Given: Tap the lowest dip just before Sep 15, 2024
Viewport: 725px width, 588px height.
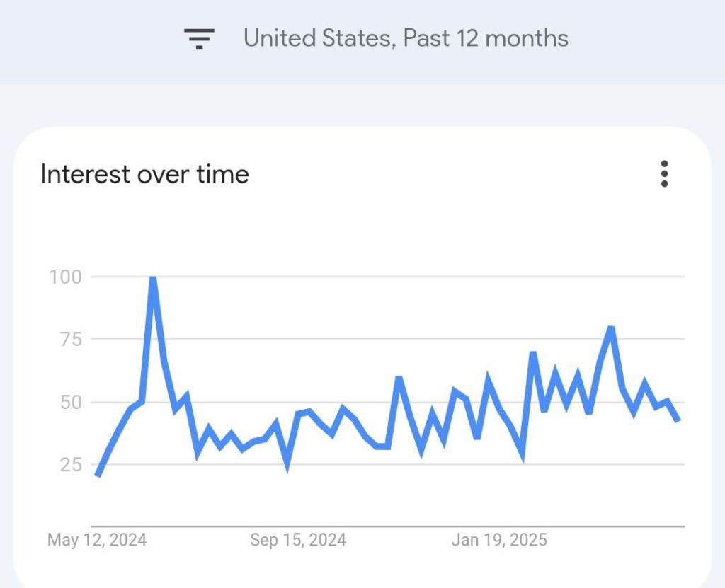Looking at the screenshot, I should coord(287,465).
